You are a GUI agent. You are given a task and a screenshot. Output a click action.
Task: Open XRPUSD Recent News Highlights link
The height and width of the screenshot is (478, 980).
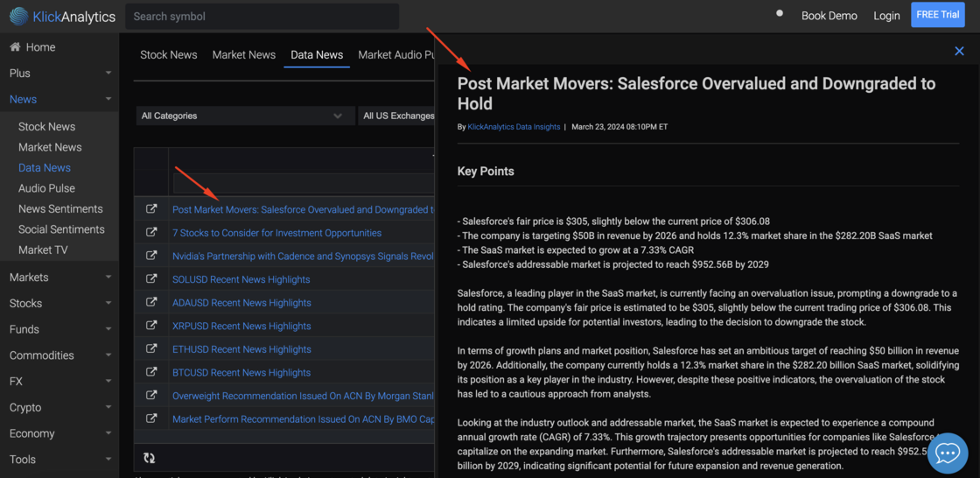[x=241, y=326]
